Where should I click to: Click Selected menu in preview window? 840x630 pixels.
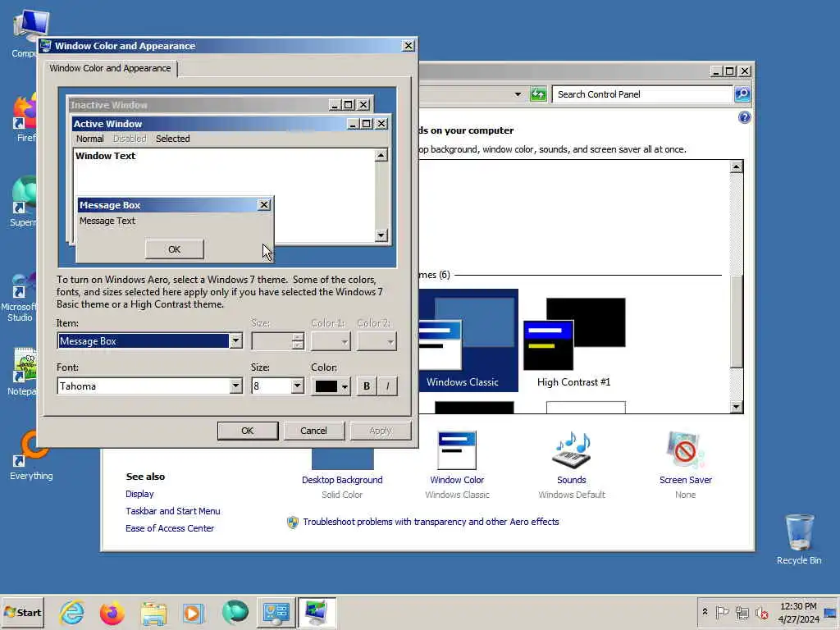click(172, 139)
